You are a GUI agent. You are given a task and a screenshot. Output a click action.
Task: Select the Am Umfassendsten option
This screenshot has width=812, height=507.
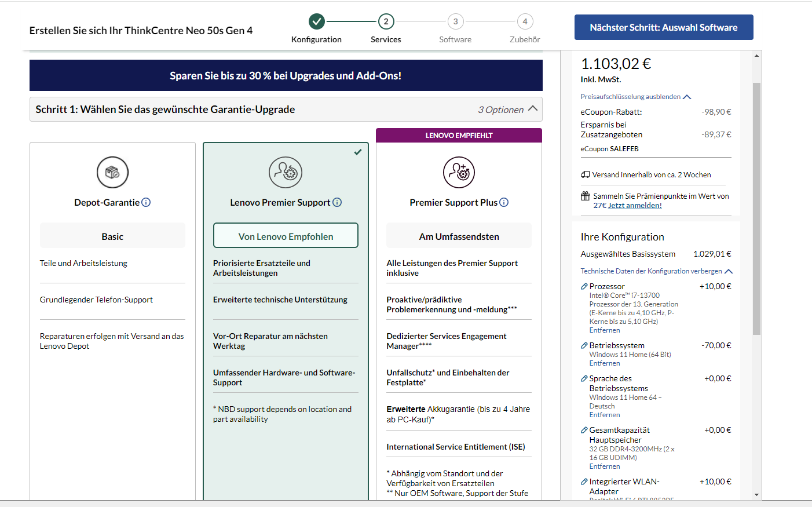pos(459,236)
